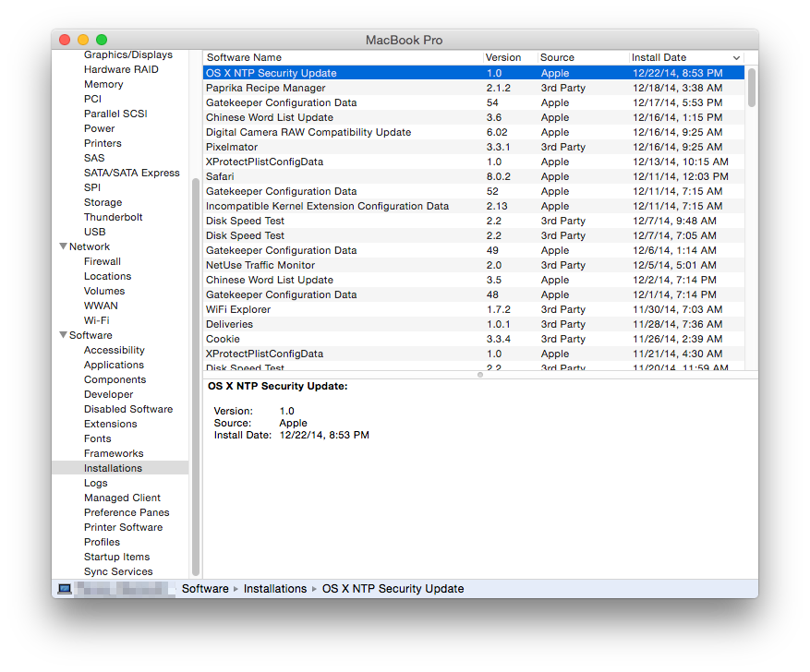This screenshot has width=810, height=672.
Task: Click the computer icon in the path bar
Action: tap(65, 589)
